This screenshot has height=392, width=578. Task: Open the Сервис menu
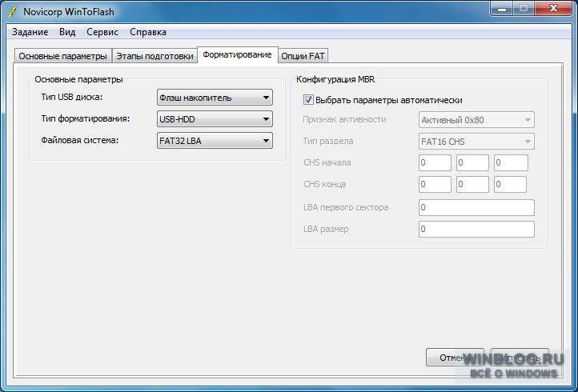coord(102,32)
